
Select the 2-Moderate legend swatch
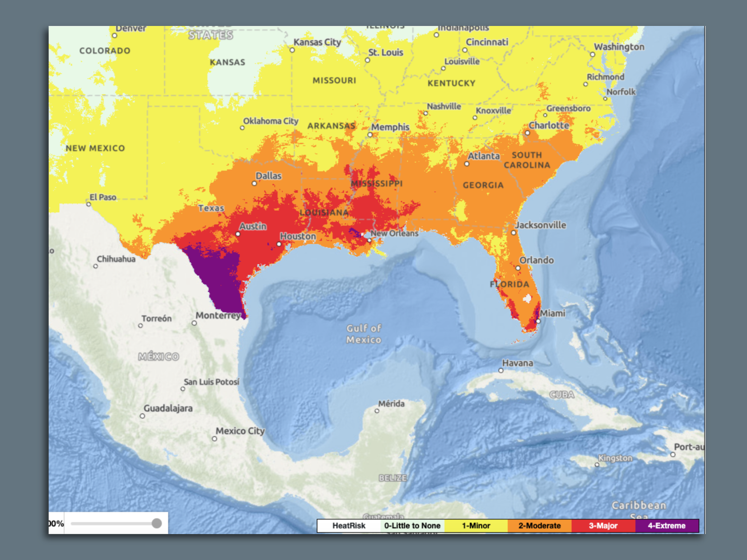(x=539, y=525)
